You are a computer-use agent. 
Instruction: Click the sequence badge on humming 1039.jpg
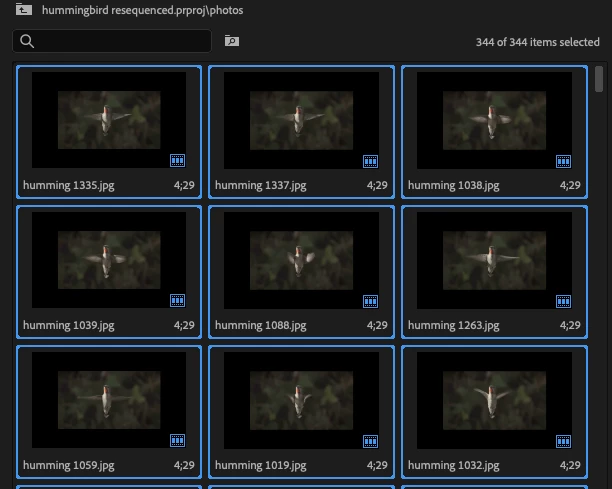pos(178,301)
